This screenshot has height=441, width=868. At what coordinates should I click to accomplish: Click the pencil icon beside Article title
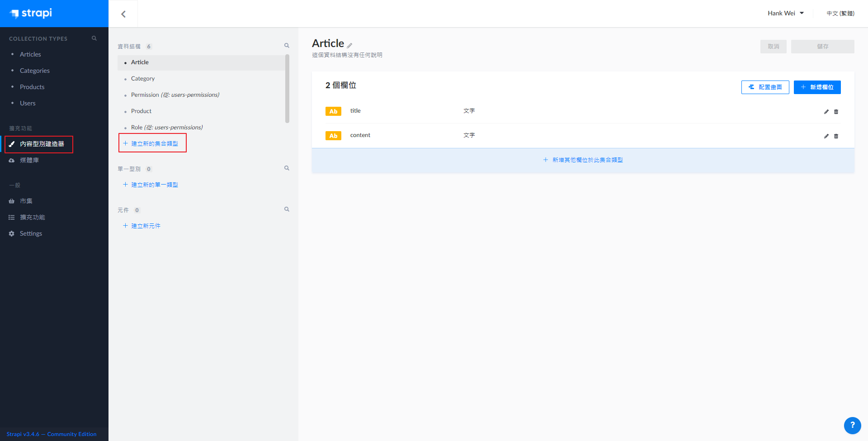[x=349, y=45]
